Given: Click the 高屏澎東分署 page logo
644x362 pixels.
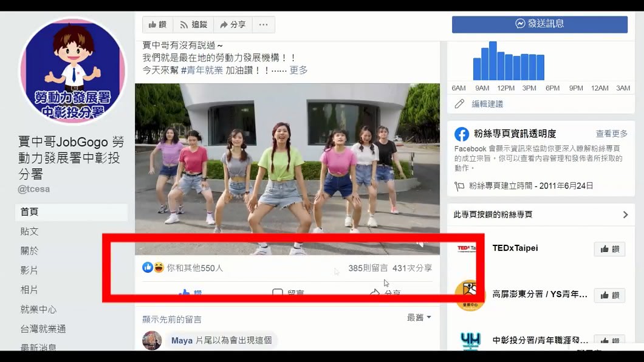Looking at the screenshot, I should click(470, 295).
